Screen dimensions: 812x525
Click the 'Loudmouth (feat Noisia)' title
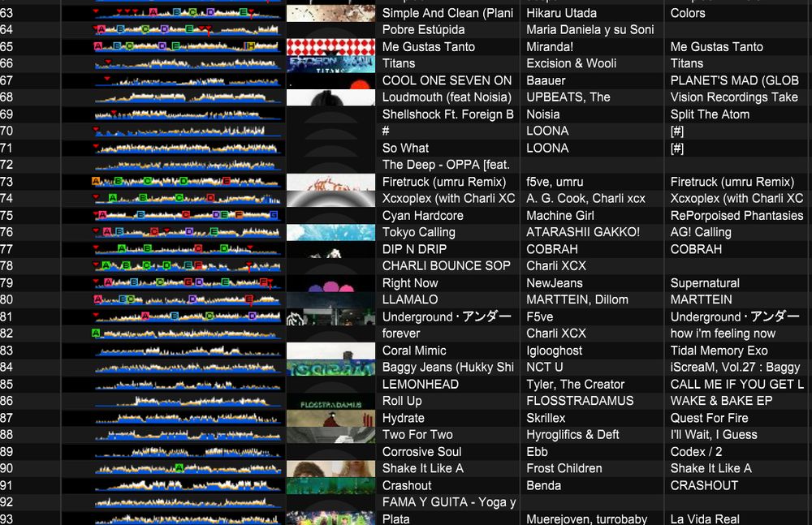tap(447, 97)
